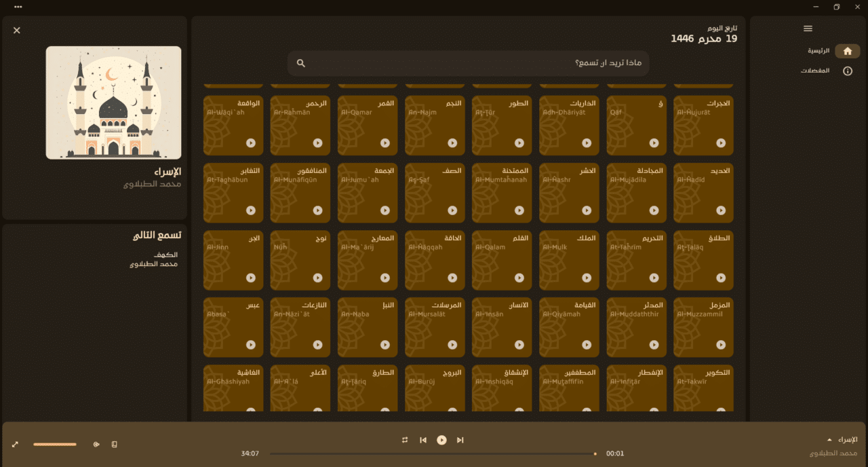Open the Al-Aʿlā surah card
Image resolution: width=868 pixels, height=467 pixels.
point(300,389)
